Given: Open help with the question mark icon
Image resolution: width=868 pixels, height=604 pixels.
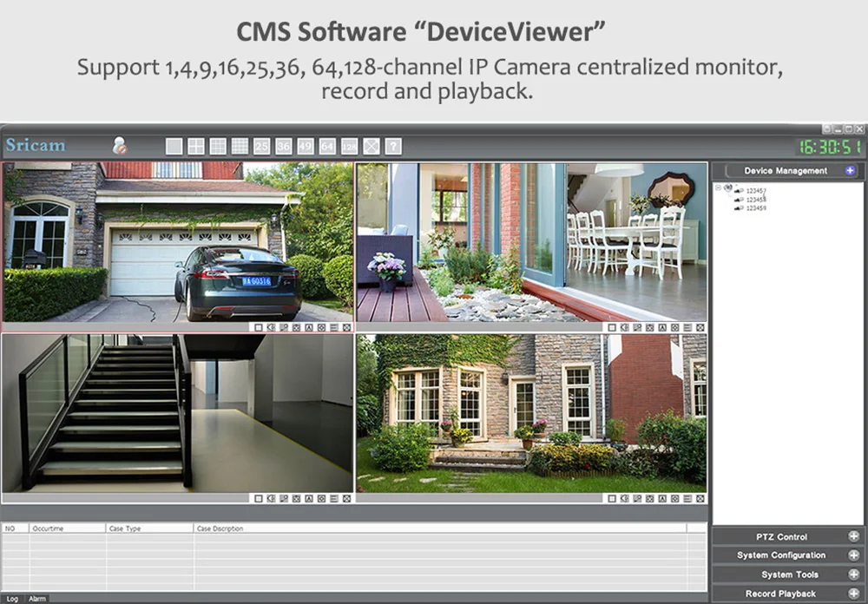Looking at the screenshot, I should click(393, 146).
